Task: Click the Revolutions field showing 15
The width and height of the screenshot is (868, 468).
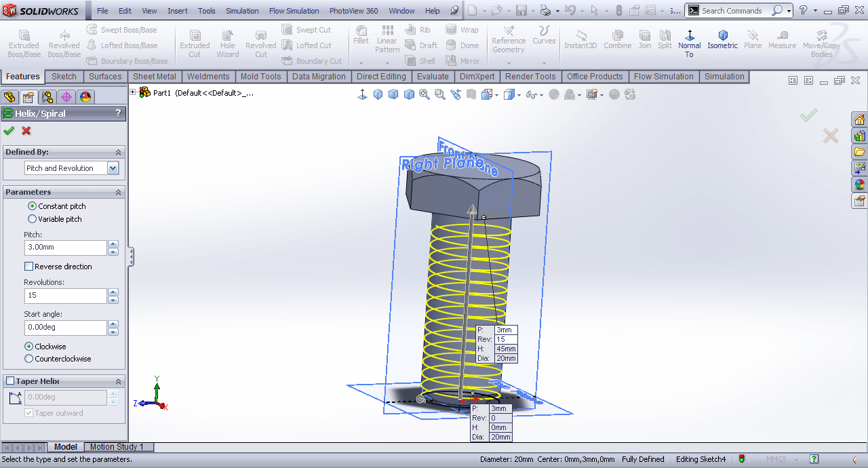Action: pos(65,295)
